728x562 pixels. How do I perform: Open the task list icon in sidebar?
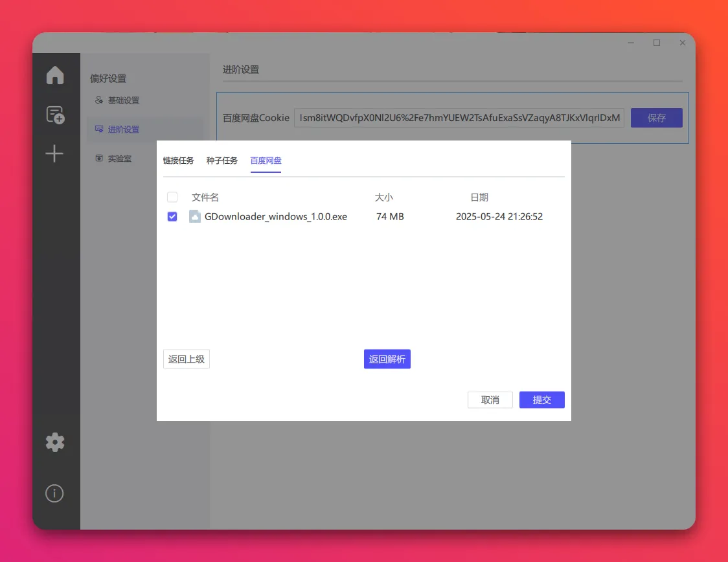point(55,115)
